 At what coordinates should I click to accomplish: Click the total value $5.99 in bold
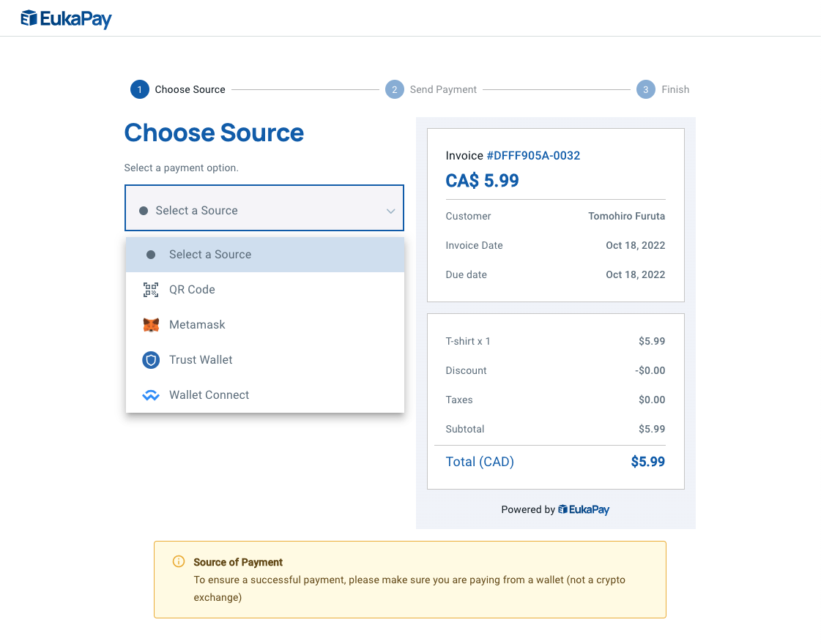(647, 462)
